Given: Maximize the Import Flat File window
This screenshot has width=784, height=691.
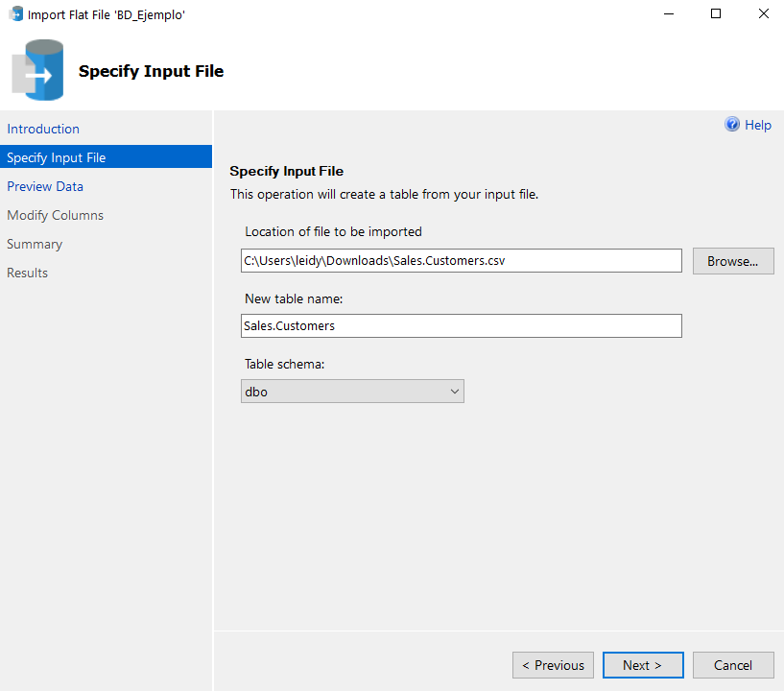Looking at the screenshot, I should click(x=715, y=14).
